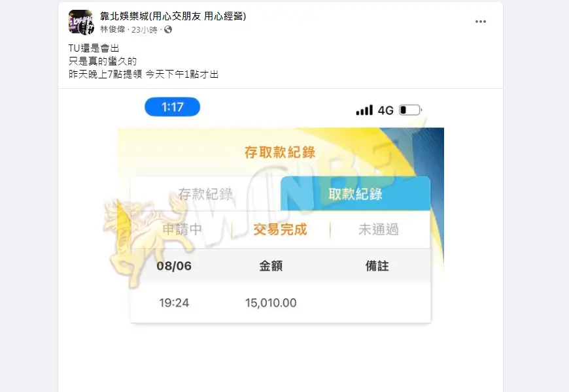Viewport: 569px width, 392px height.
Task: Click the 15,010.00 amount entry
Action: pos(271,302)
